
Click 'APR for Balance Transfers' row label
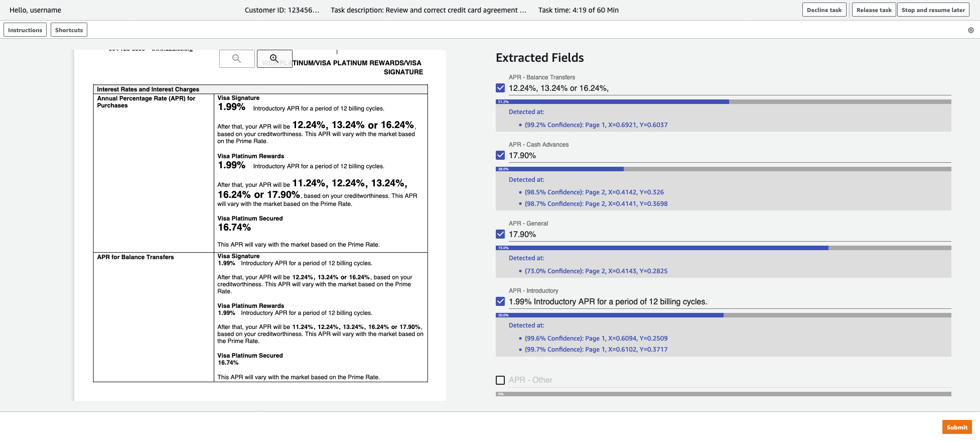pos(135,257)
